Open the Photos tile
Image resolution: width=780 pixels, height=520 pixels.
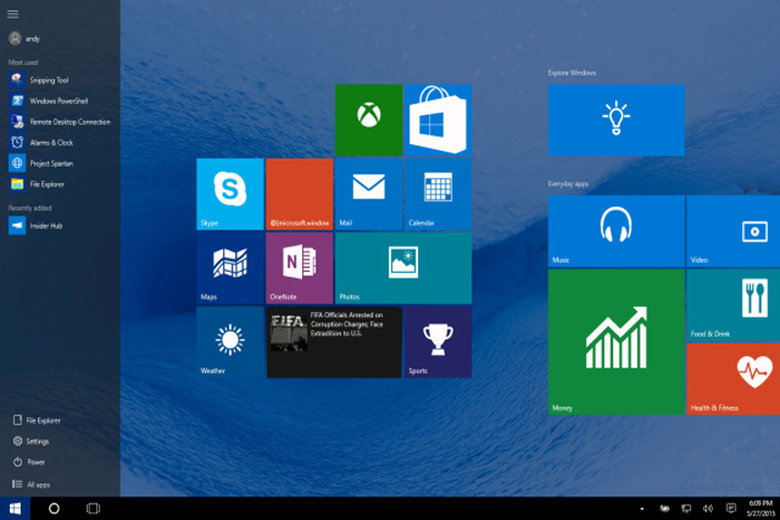click(x=403, y=268)
